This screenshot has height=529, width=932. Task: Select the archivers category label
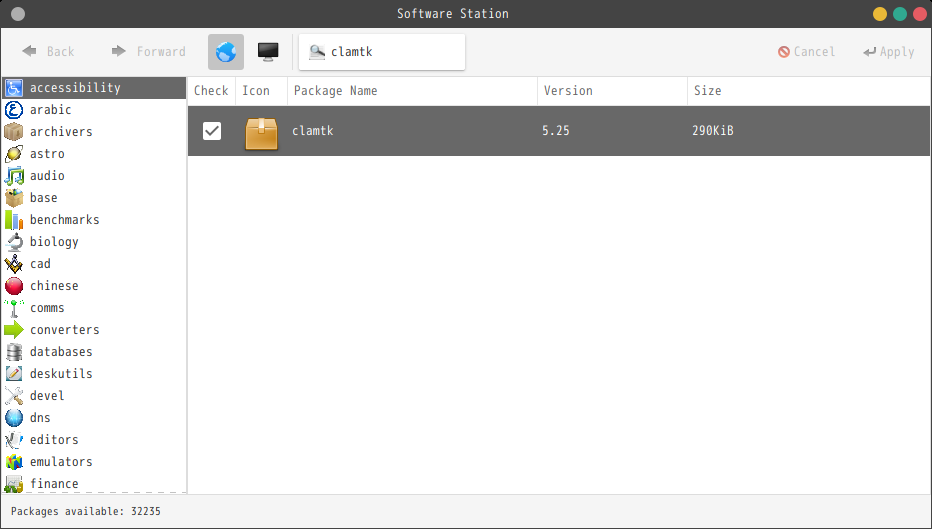(61, 132)
